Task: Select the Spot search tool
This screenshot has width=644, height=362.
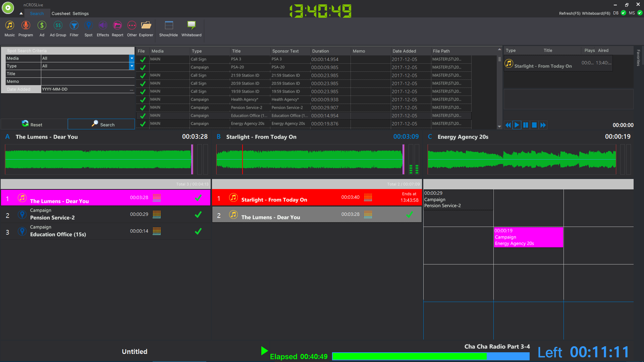Action: [x=89, y=29]
